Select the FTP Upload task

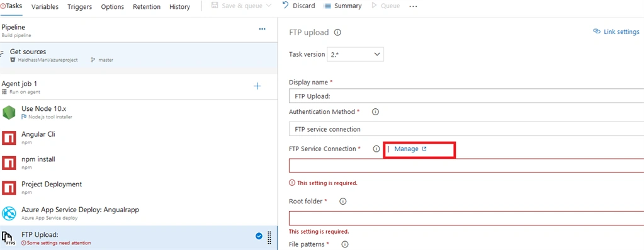click(x=139, y=237)
